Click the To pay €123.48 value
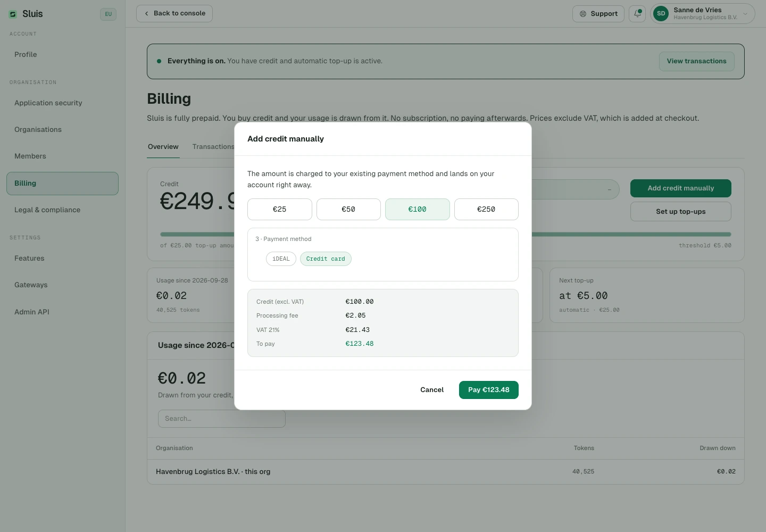The image size is (766, 532). (x=360, y=344)
